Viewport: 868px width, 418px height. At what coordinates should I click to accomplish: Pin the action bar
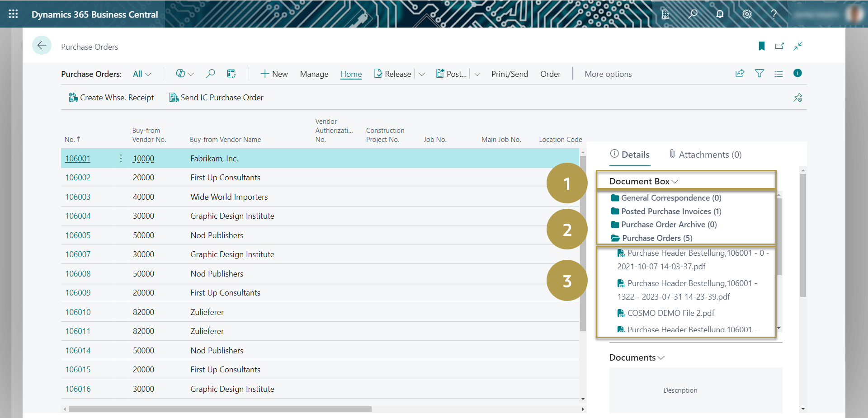[797, 98]
